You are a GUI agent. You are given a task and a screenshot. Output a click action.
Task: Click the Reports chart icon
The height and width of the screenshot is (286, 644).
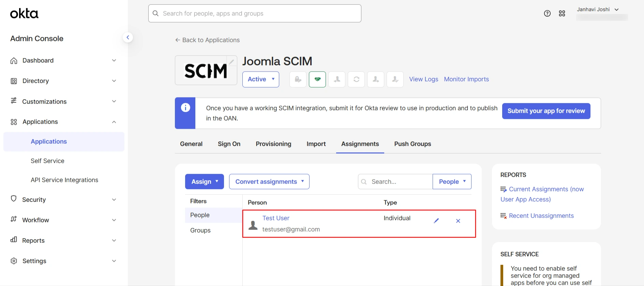coord(14,239)
